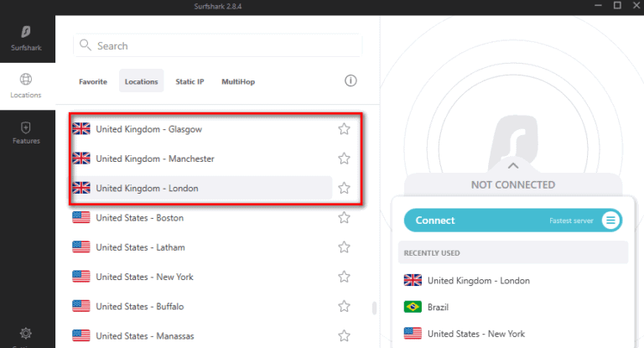The image size is (644, 348).
Task: Open the MultiHop tab
Action: click(238, 81)
